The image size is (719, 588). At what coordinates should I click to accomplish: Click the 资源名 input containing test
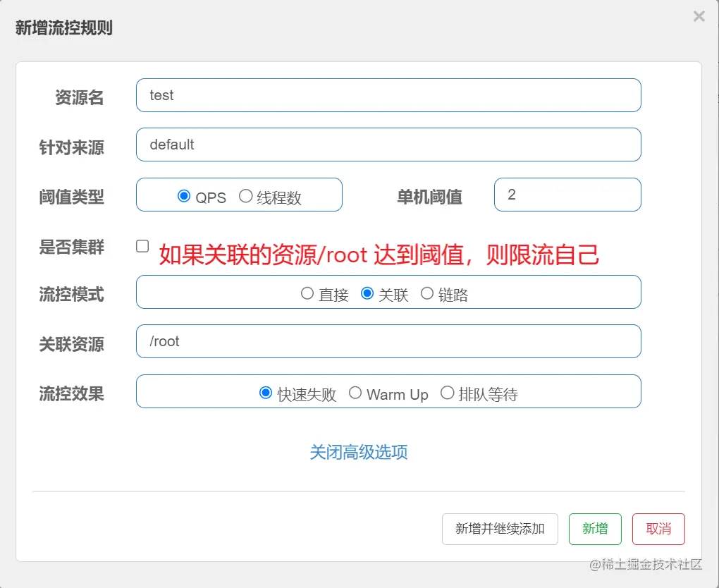point(388,95)
